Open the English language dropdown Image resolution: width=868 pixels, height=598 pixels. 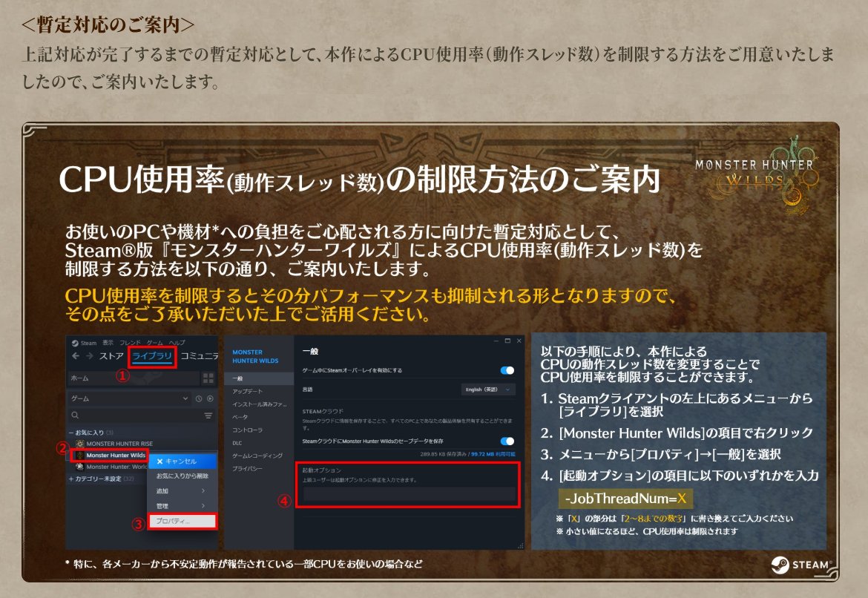[x=487, y=389]
